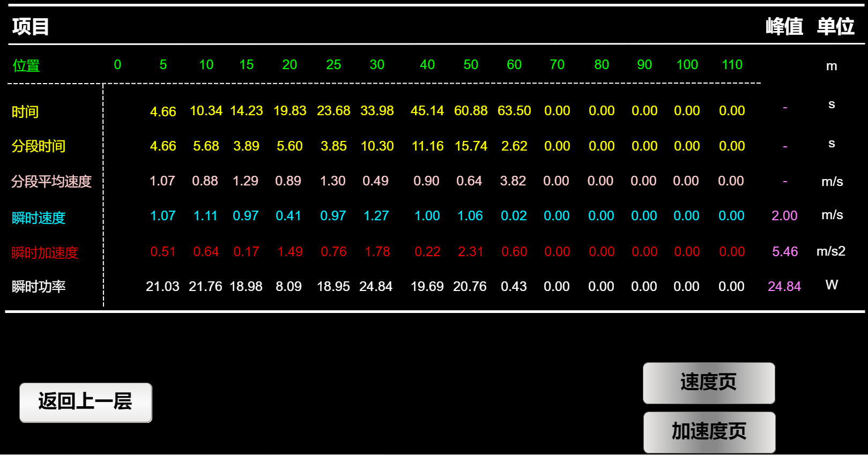The height and width of the screenshot is (455, 868).
Task: Click the 分段平均速度 row label
Action: pyautogui.click(x=51, y=182)
